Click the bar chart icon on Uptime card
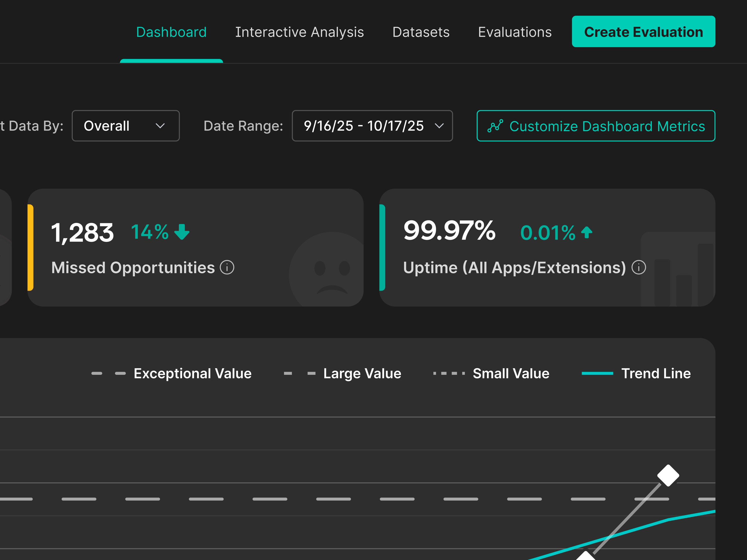Screen dimensions: 747x560 [678, 269]
